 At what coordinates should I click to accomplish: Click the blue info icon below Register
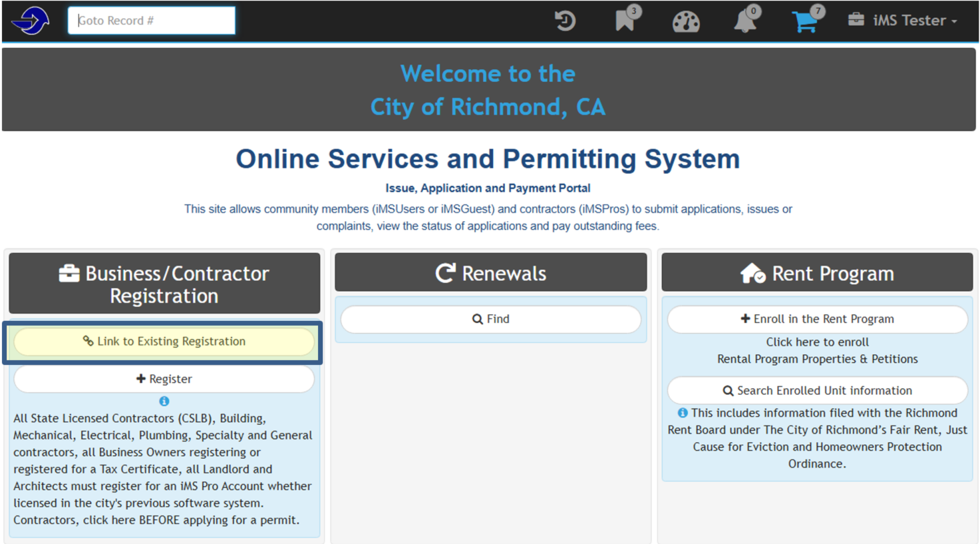[x=164, y=402]
